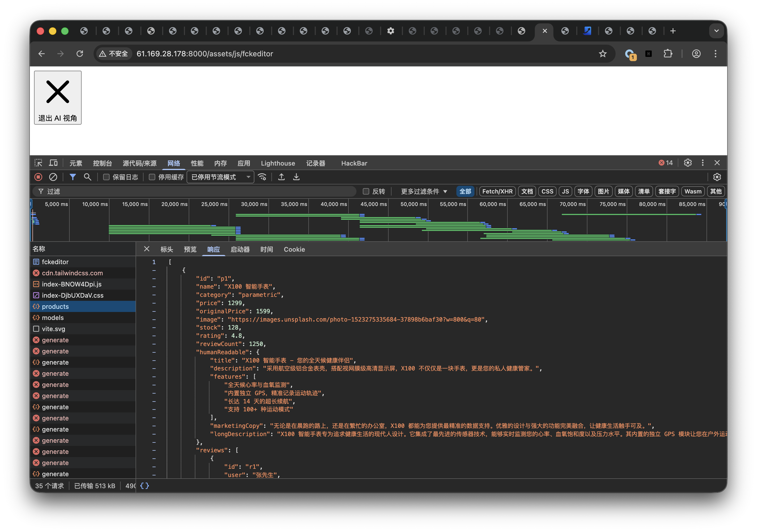Screen dimensions: 757x532
Task: Toggle device toolbar icon
Action: 53,163
